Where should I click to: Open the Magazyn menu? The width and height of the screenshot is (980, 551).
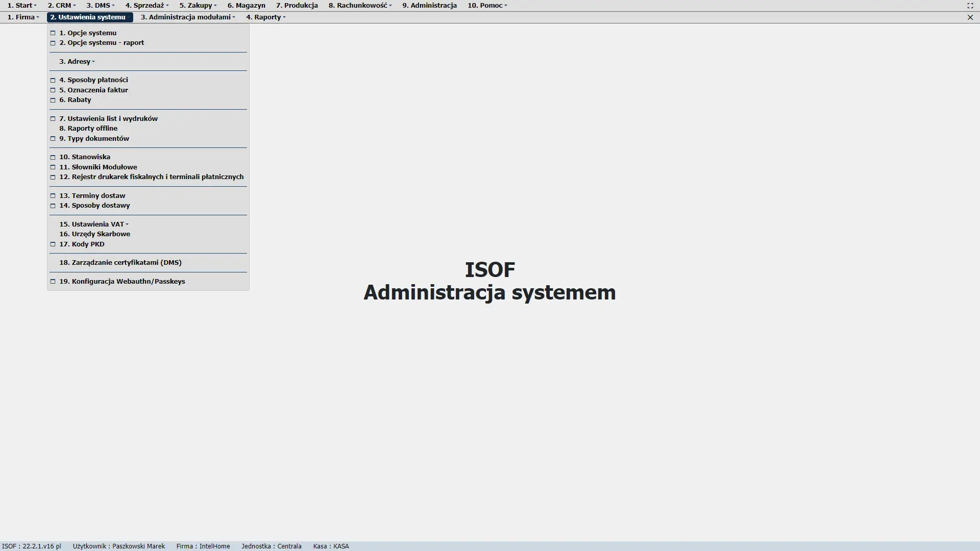246,6
